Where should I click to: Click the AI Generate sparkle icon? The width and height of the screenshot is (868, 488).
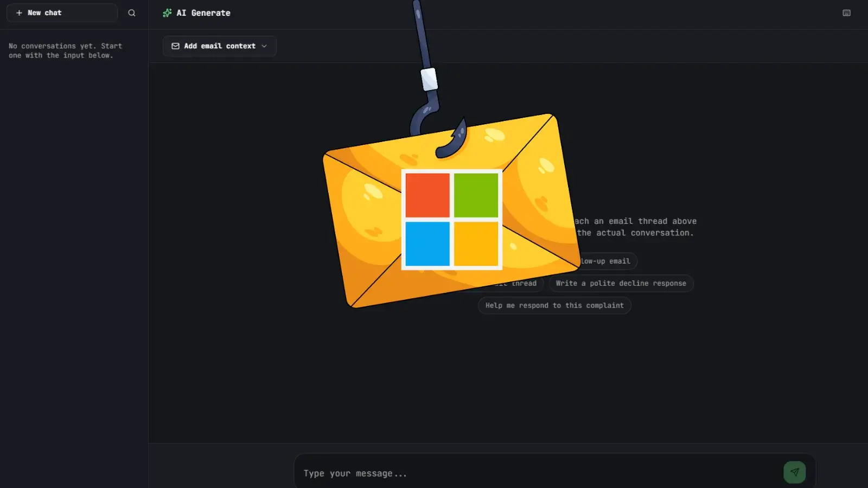coord(167,12)
